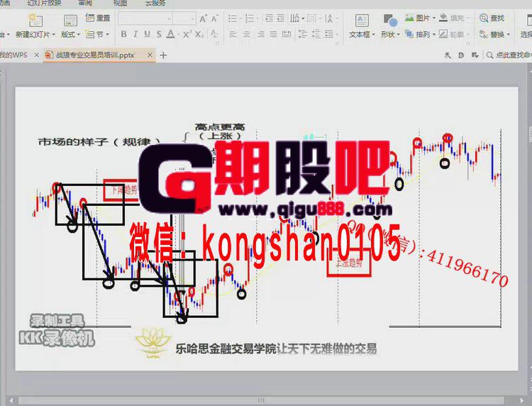The height and width of the screenshot is (406, 532).
Task: Click the Text Box (文本框) icon
Action: pos(362,21)
